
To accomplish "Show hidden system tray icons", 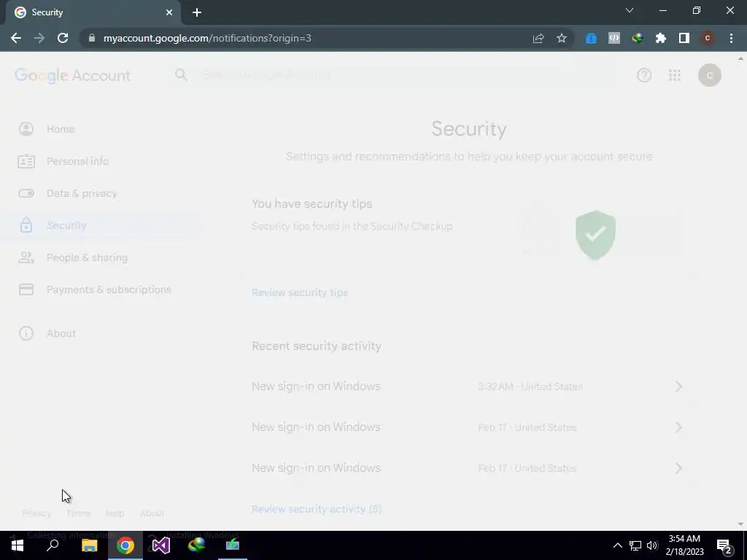I will pos(617,545).
